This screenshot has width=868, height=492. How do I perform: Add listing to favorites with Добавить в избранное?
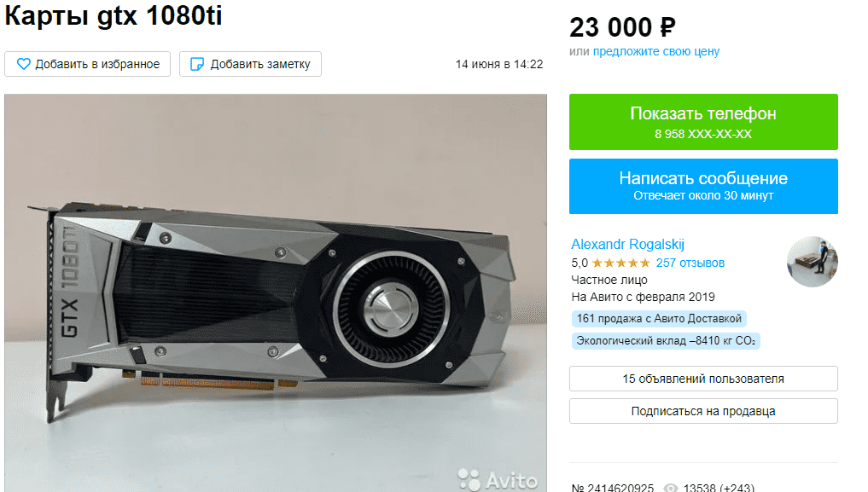pos(87,64)
